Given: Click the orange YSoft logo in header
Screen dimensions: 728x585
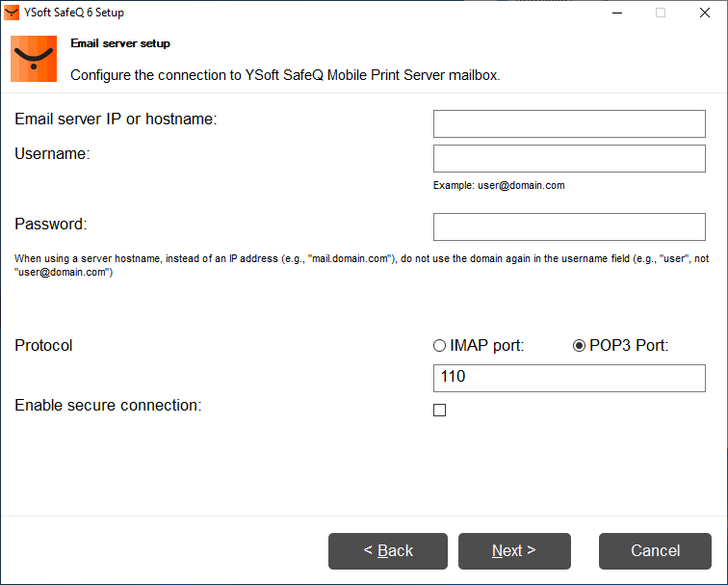Looking at the screenshot, I should click(x=34, y=59).
